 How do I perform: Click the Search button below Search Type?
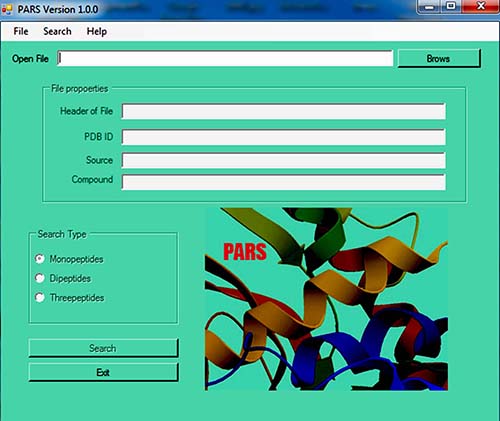[103, 348]
